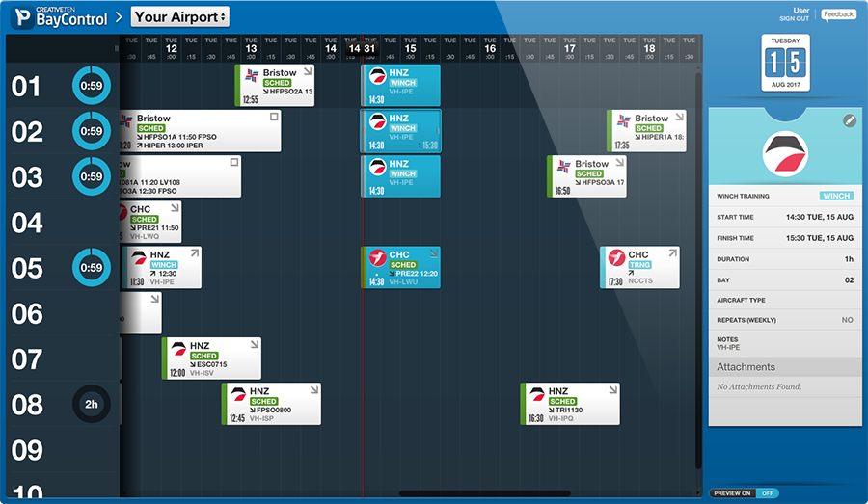This screenshot has height=504, width=868.
Task: Click the START TIME 14:30 TUE, 15 AUG value
Action: click(x=819, y=217)
